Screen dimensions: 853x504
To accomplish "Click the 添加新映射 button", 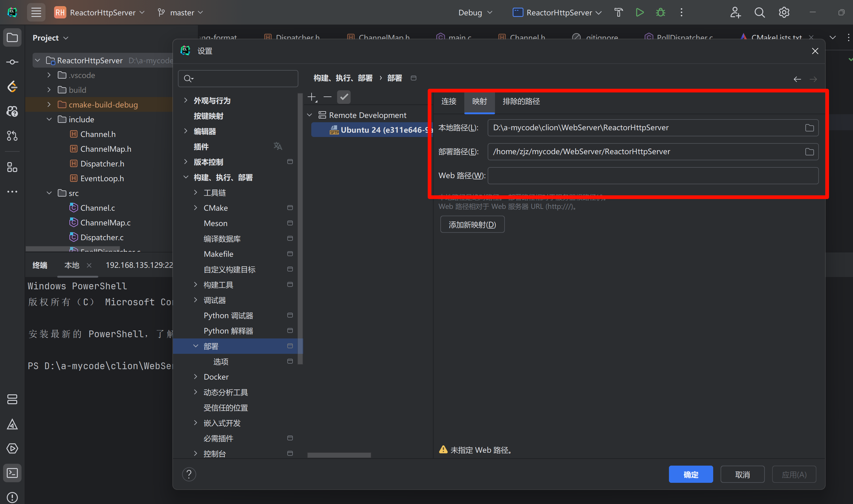I will (x=472, y=225).
